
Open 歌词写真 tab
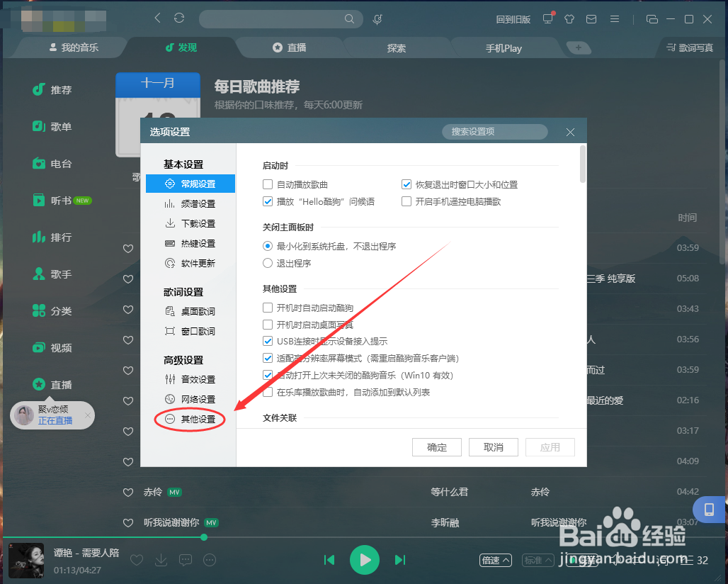pyautogui.click(x=690, y=47)
